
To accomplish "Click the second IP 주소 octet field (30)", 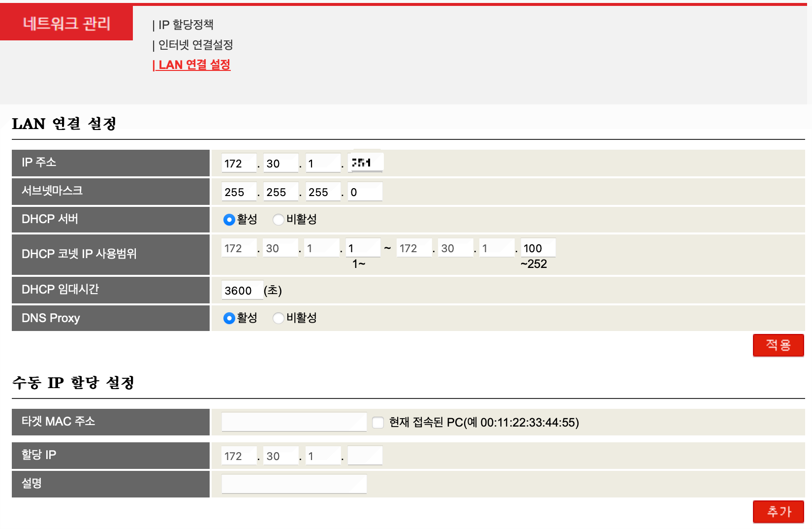I will (281, 163).
